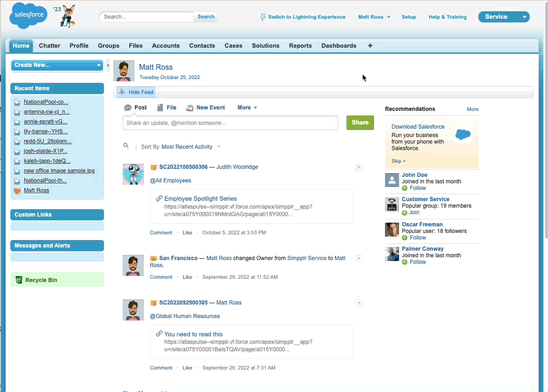548x392 pixels.
Task: Open the action menu arrow on San Francisco post
Action: [x=359, y=258]
